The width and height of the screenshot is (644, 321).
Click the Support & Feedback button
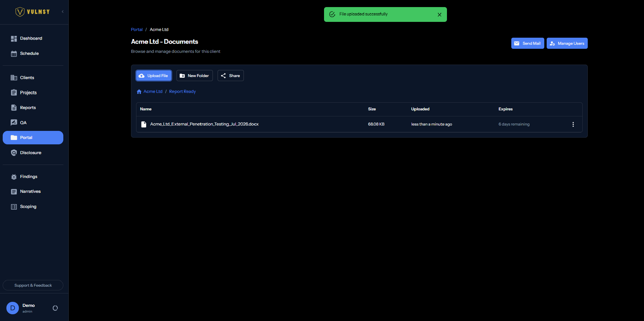(33, 285)
